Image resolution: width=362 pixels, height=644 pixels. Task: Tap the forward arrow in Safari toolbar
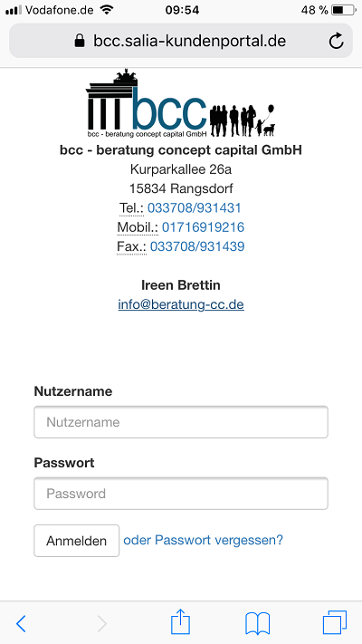(101, 623)
